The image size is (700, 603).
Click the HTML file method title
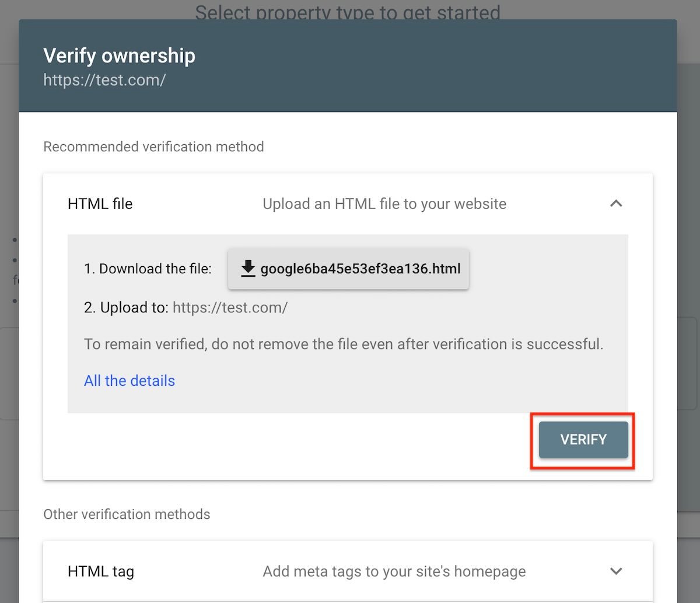100,204
